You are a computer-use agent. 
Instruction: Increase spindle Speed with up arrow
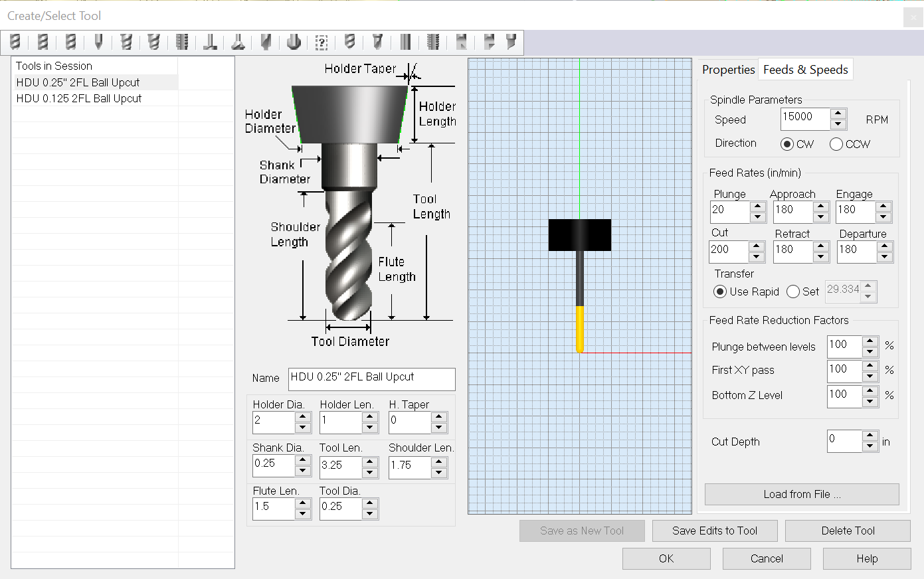click(838, 114)
